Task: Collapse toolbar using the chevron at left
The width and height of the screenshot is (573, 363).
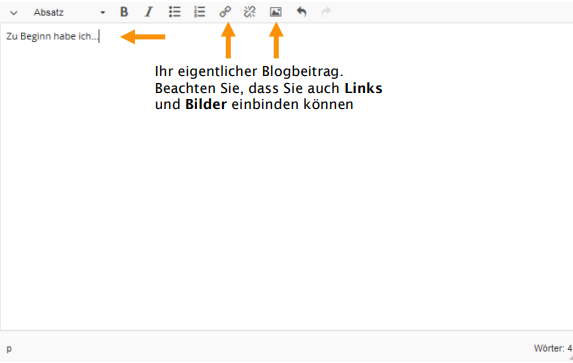Action: pyautogui.click(x=14, y=13)
